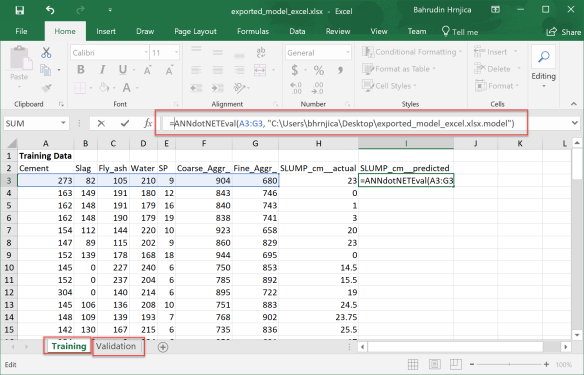This screenshot has height=375, width=584.
Task: Open the font size 11 dropdown
Action: [176, 53]
